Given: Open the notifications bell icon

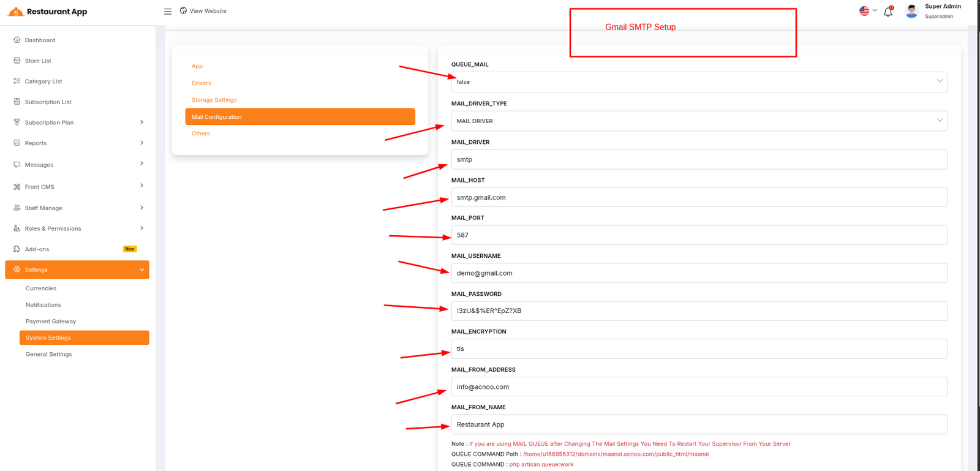Looking at the screenshot, I should pos(888,12).
